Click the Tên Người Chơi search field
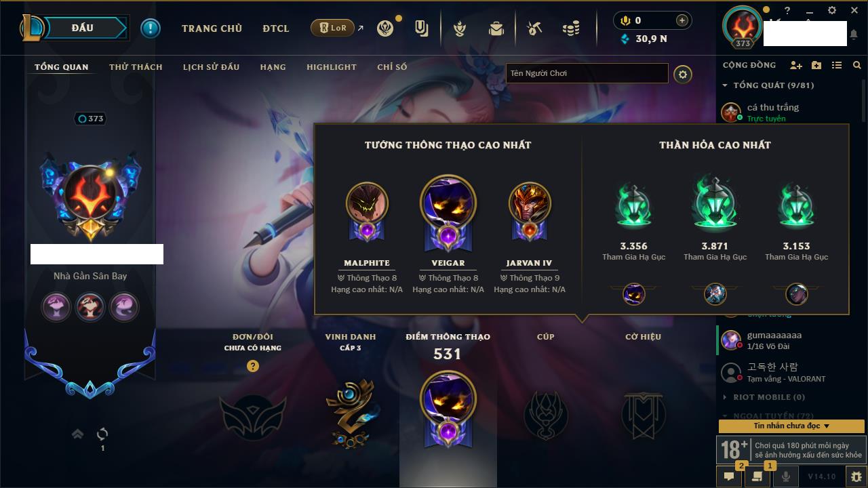The width and height of the screenshot is (868, 488). 587,73
